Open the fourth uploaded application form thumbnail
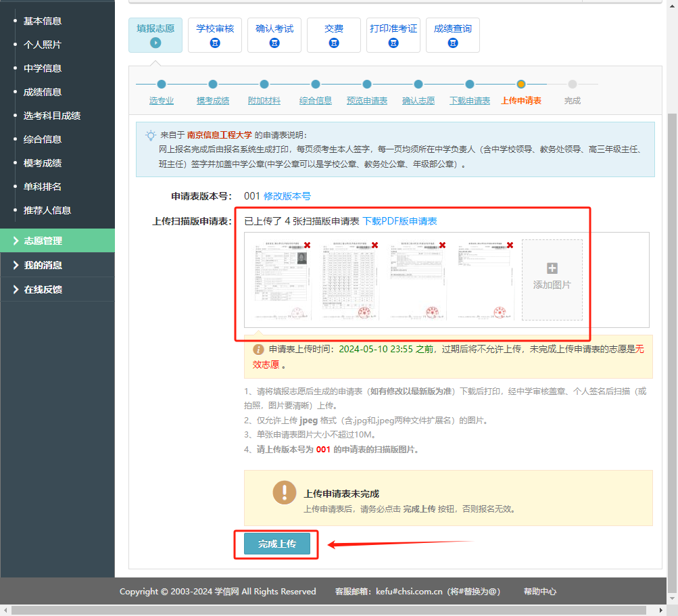The width and height of the screenshot is (678, 616). point(485,281)
